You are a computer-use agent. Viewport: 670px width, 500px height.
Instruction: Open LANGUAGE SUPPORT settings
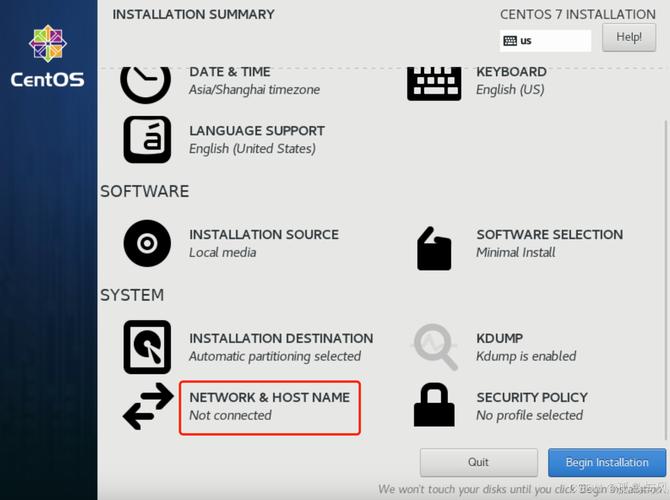coord(257,131)
